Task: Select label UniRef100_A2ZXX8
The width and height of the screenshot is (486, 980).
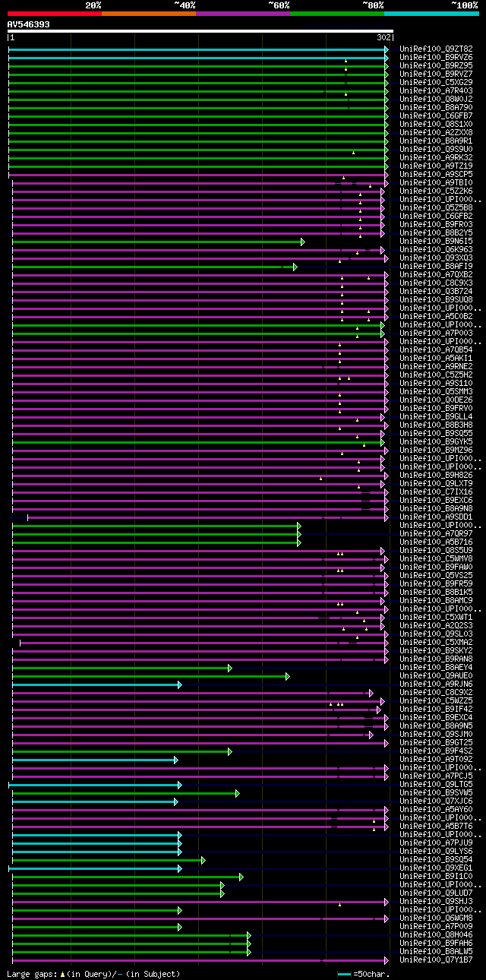Action: pos(436,132)
